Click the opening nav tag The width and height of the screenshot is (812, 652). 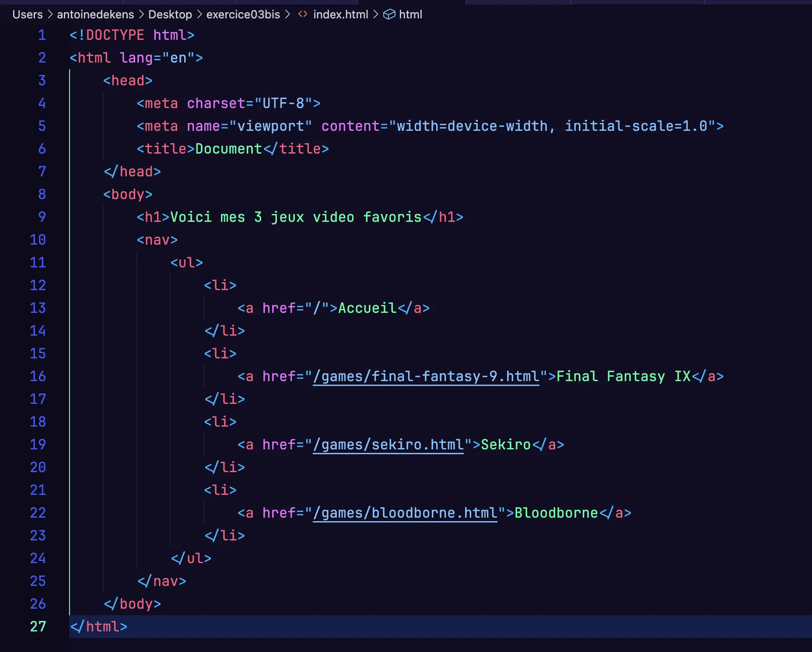click(157, 240)
